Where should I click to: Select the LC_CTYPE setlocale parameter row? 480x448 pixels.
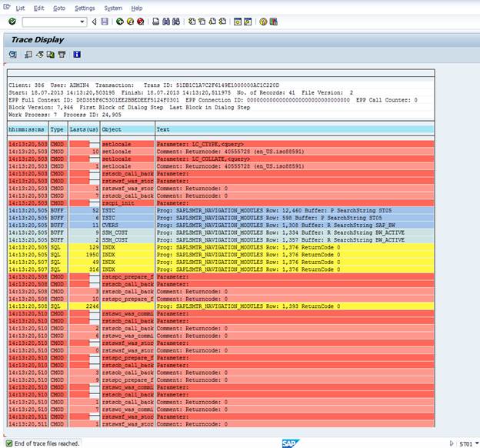[221, 144]
